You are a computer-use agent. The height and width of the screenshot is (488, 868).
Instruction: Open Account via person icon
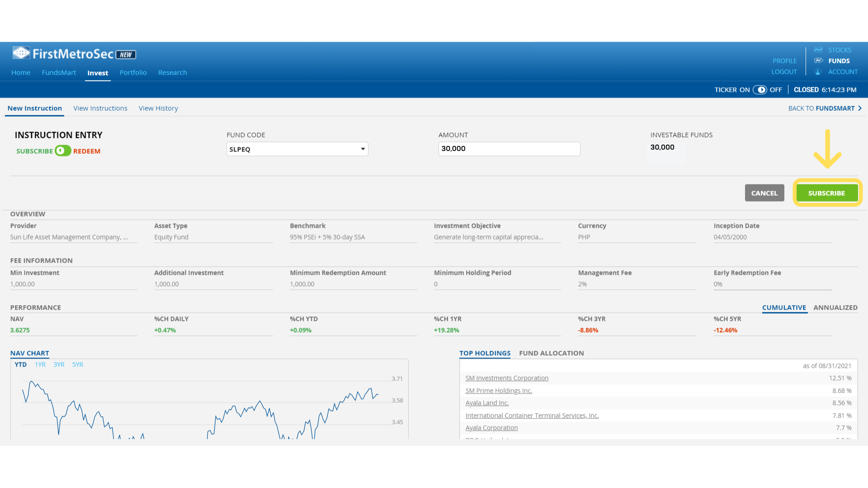click(x=818, y=72)
